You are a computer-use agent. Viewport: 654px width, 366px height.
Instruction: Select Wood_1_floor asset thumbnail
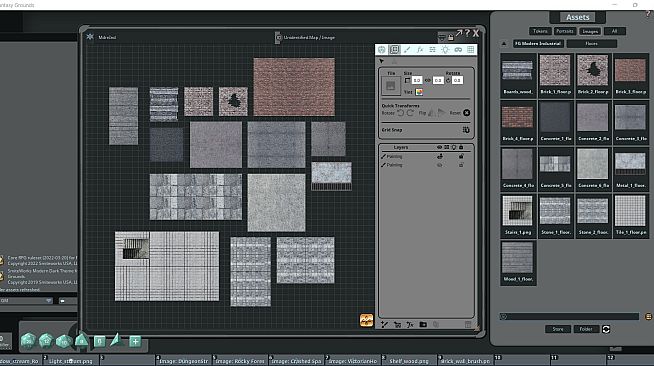pyautogui.click(x=518, y=263)
